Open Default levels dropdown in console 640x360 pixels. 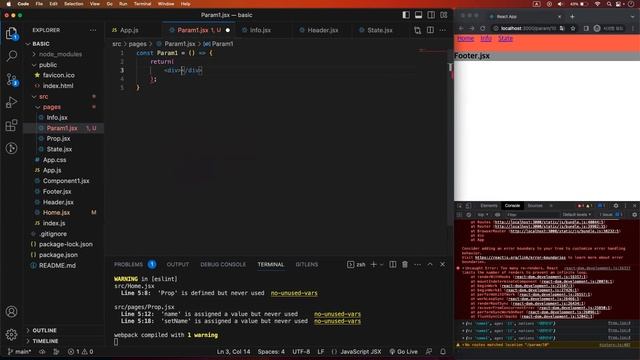(x=577, y=215)
